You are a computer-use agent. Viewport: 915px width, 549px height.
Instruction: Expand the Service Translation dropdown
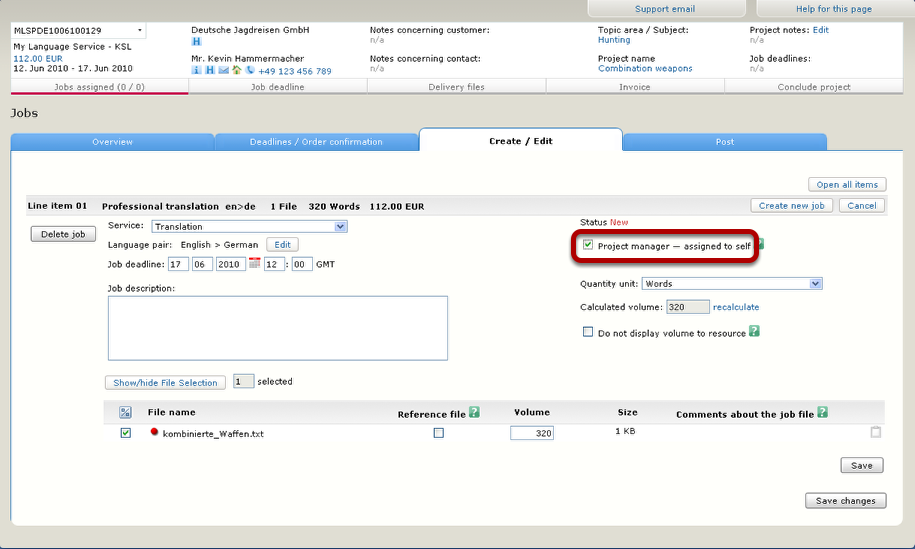click(340, 226)
